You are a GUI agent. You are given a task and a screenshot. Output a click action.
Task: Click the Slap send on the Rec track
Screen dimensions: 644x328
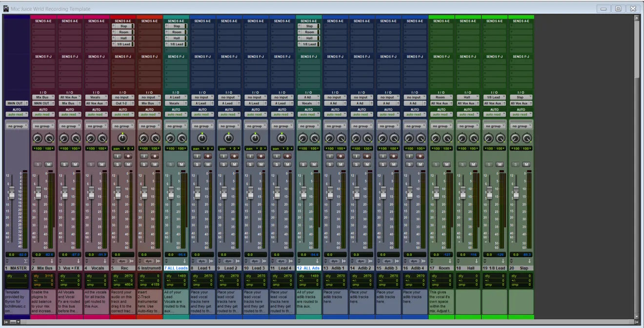(122, 26)
